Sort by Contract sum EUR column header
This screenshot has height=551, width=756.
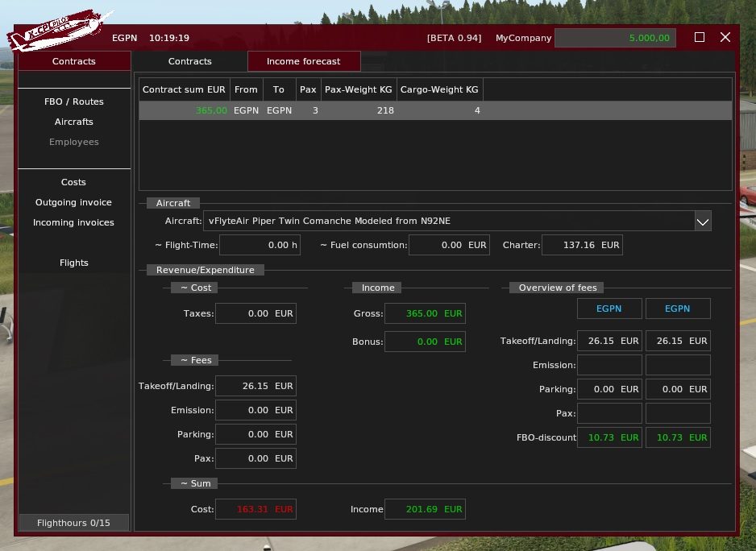[x=184, y=89]
